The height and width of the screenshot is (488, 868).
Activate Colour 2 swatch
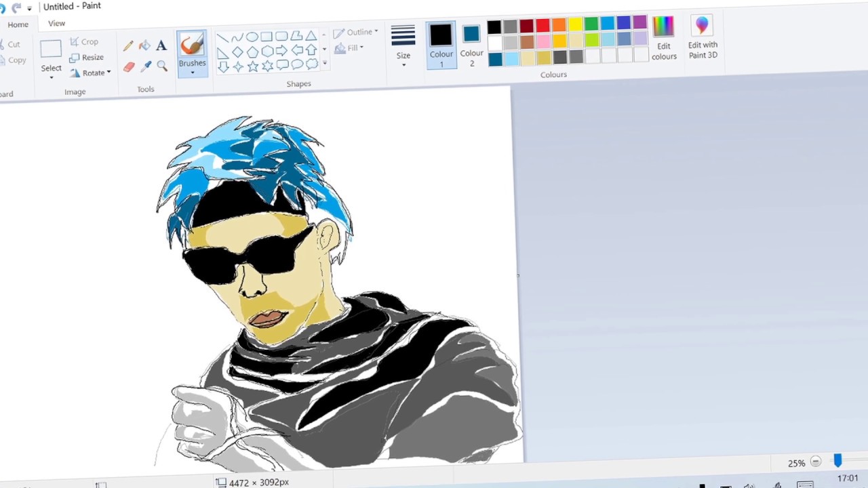point(471,45)
